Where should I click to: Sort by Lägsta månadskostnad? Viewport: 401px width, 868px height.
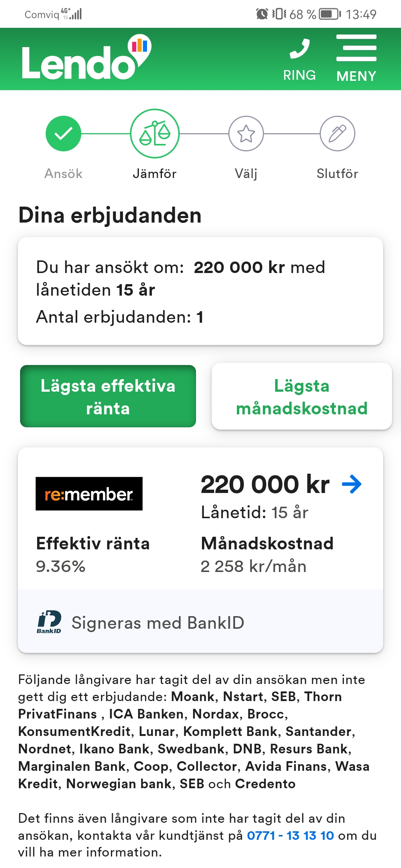point(301,397)
